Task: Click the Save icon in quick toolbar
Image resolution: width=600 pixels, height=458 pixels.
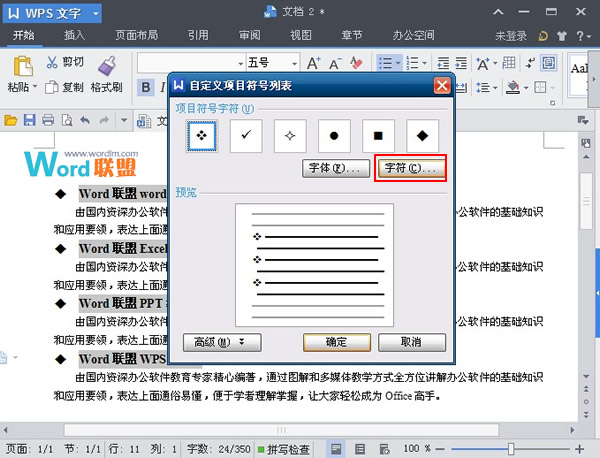Action: coord(29,121)
